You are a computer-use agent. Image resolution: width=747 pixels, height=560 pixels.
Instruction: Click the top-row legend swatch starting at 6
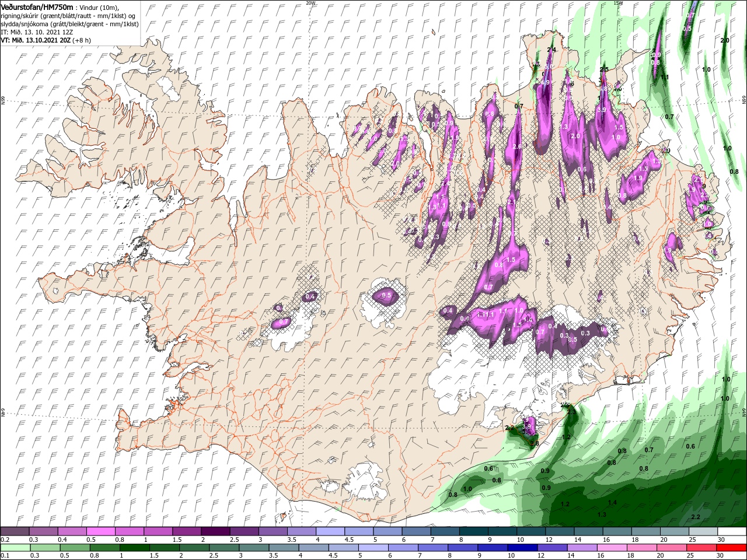[416, 531]
